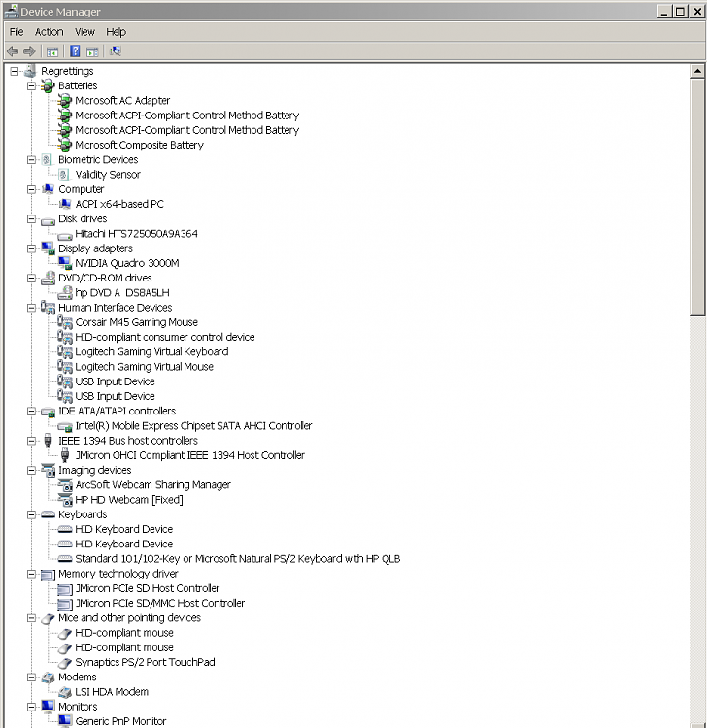Screen dimensions: 707x728
Task: Minimize the Device Manager window
Action: pyautogui.click(x=664, y=11)
